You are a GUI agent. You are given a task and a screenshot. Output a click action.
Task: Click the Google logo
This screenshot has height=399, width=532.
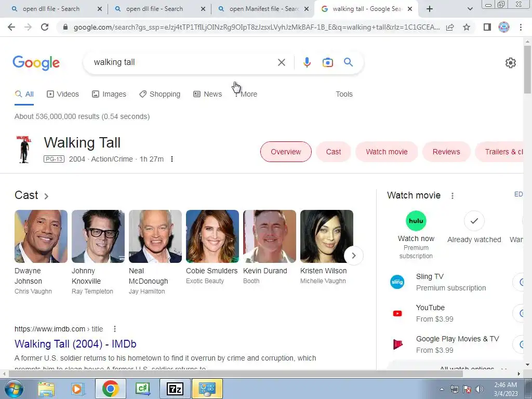coord(36,63)
